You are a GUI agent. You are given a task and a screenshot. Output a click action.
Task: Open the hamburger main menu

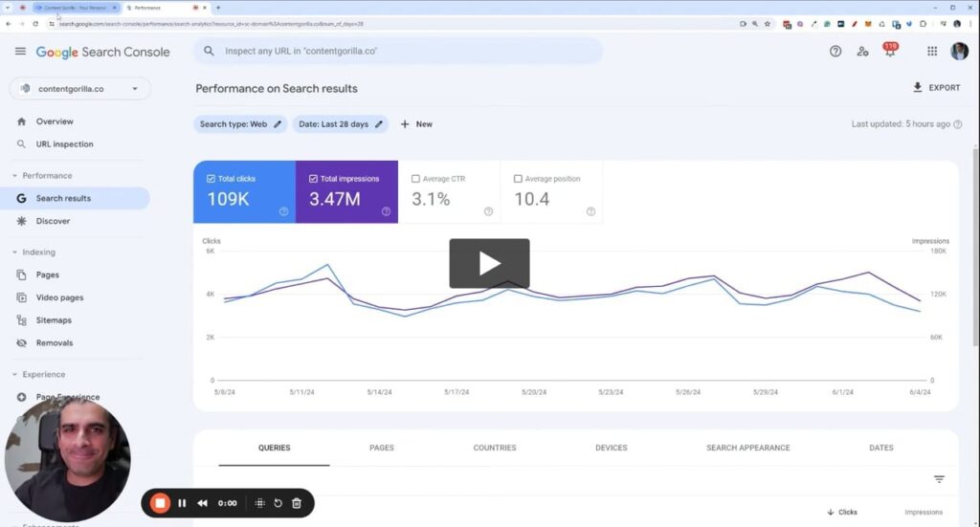point(20,52)
